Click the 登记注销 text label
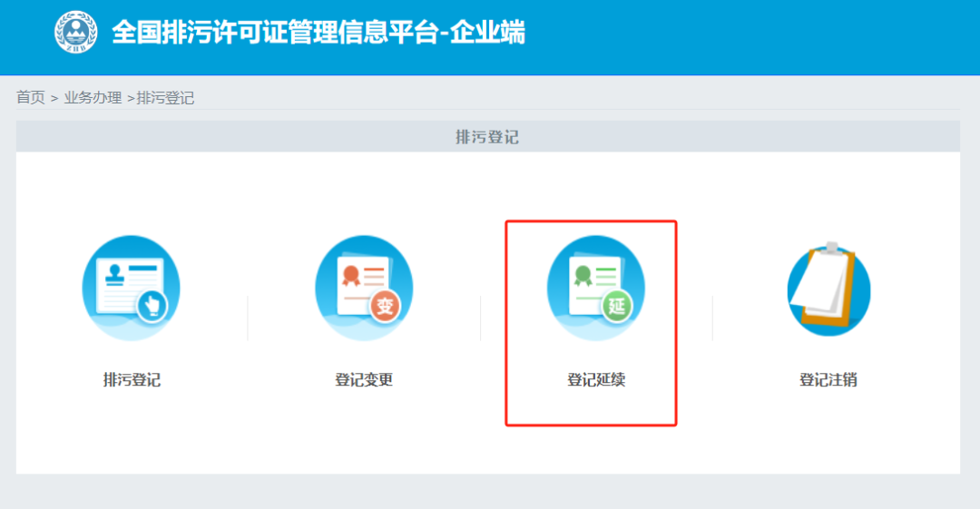This screenshot has width=980, height=509. click(828, 380)
